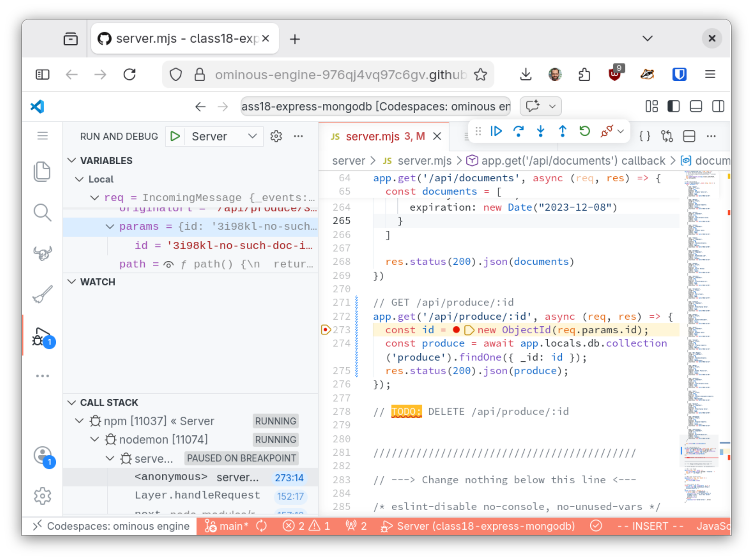Select Layer.handleRequest stack frame
The image size is (753, 560).
point(197,496)
